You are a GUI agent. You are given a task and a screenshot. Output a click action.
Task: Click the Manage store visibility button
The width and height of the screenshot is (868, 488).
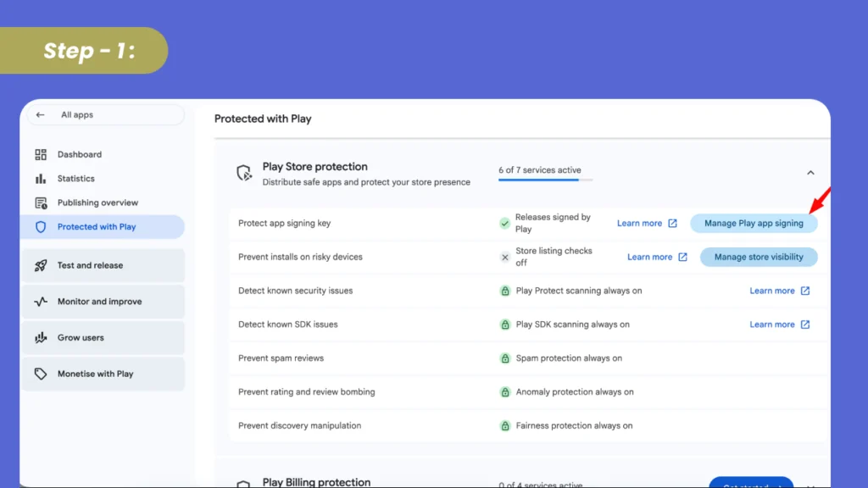click(x=759, y=258)
